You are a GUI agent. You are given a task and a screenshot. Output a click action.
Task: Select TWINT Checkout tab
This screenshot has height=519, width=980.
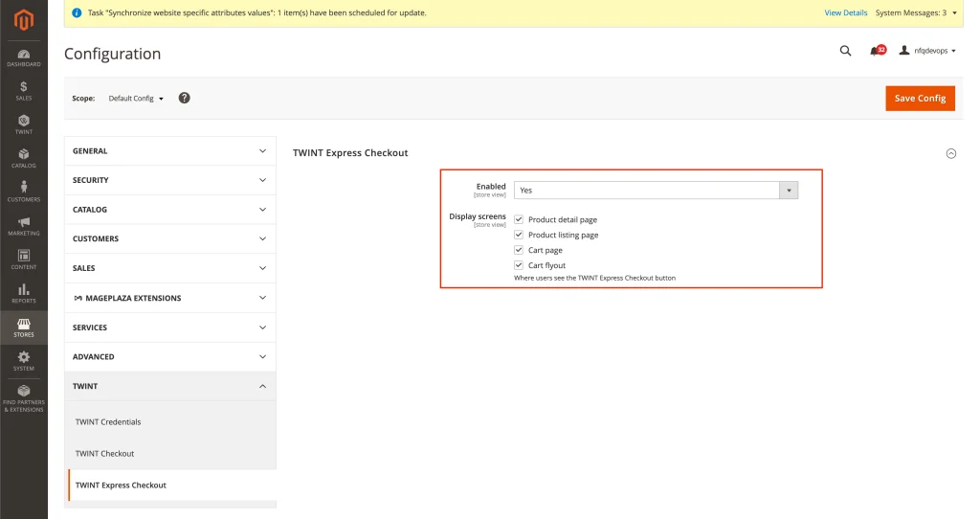click(104, 453)
